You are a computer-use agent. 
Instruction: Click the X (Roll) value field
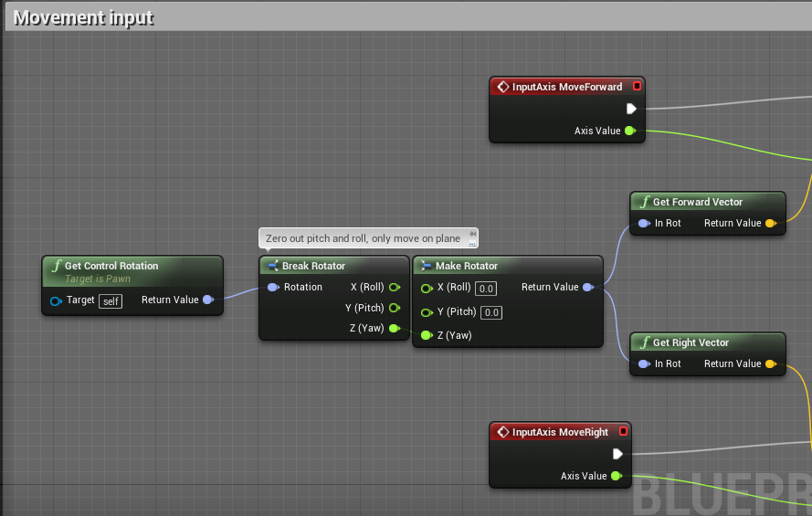click(x=486, y=289)
